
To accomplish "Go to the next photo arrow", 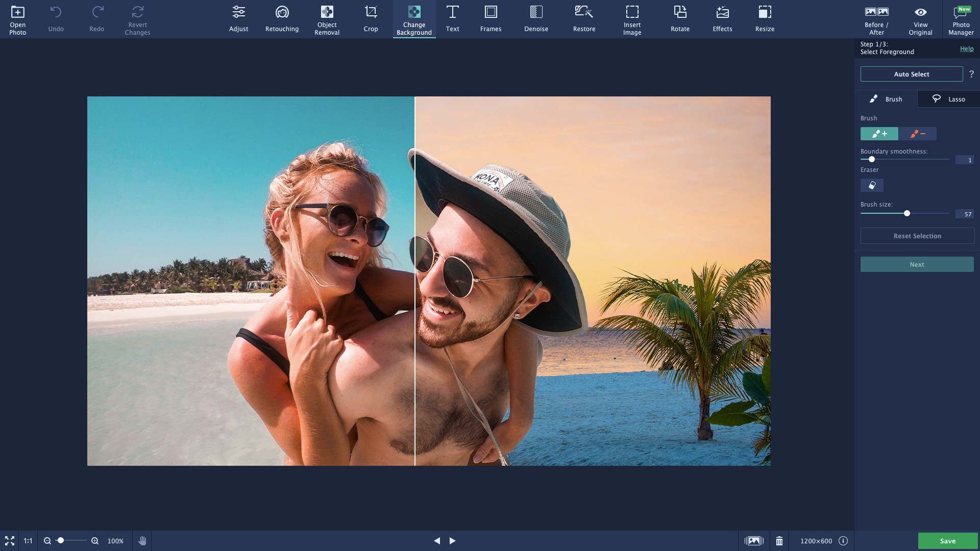I will coord(452,541).
